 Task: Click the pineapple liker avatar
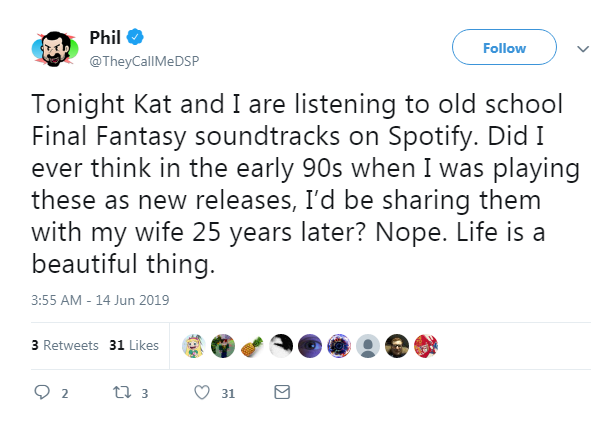(252, 346)
